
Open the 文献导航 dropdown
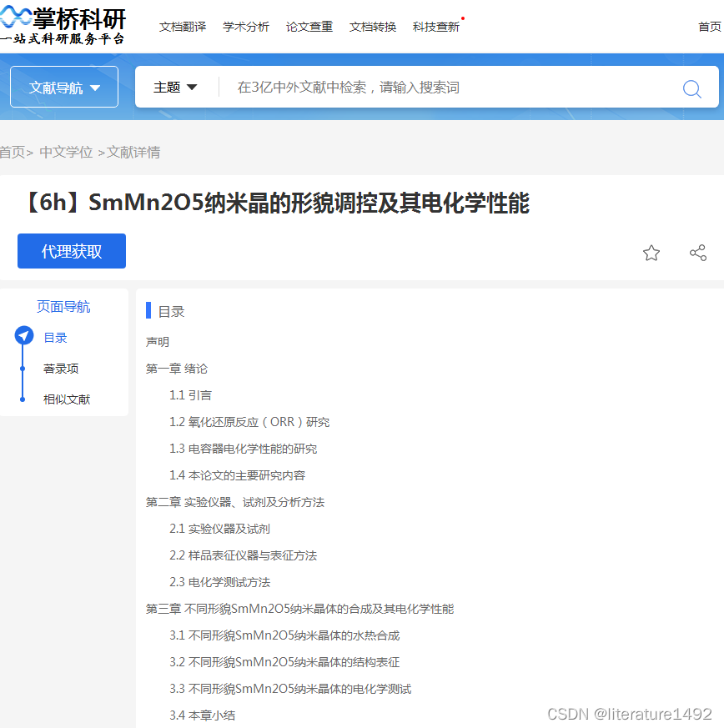[x=64, y=87]
